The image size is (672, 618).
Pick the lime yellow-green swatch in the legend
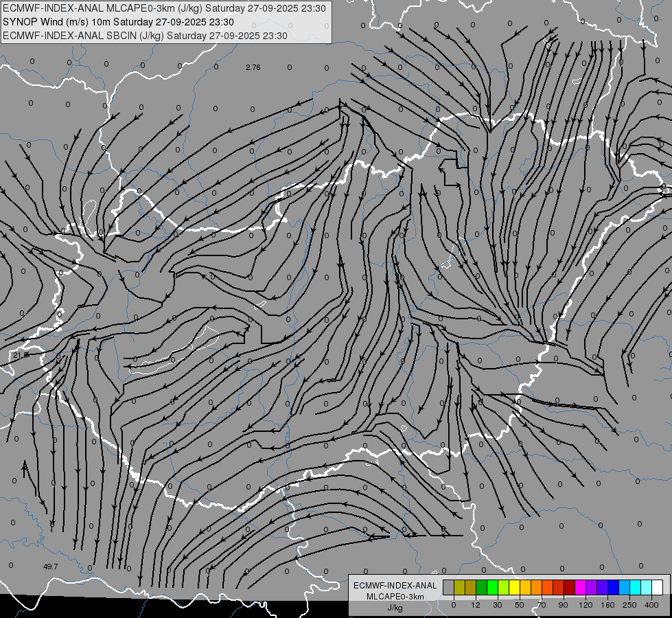pyautogui.click(x=503, y=587)
